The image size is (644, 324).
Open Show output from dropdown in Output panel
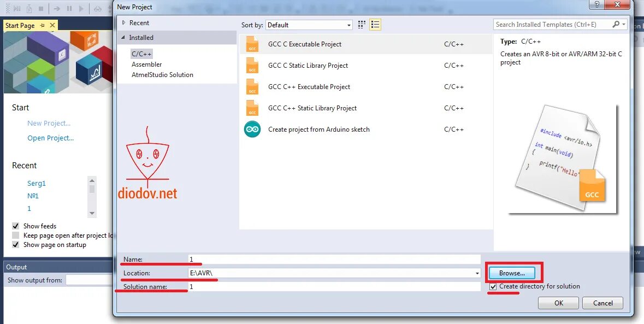pyautogui.click(x=89, y=280)
